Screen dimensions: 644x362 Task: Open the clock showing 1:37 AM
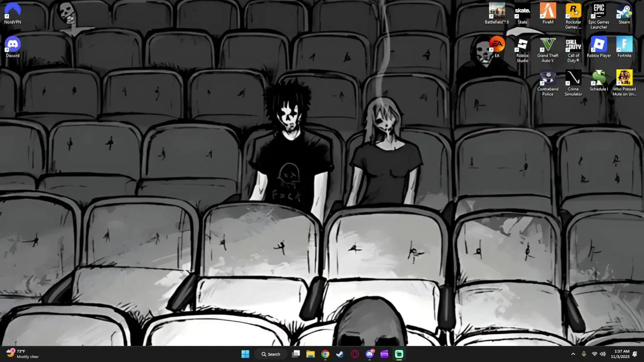tap(620, 354)
